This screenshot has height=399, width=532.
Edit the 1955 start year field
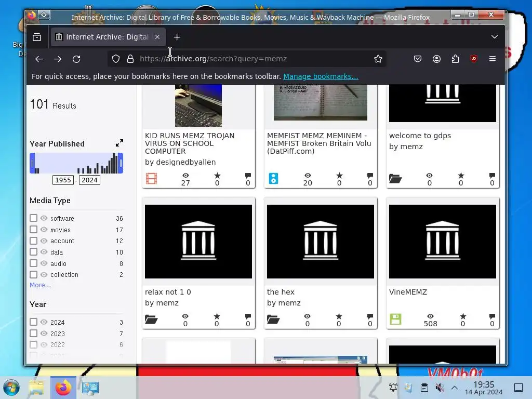[x=63, y=180]
